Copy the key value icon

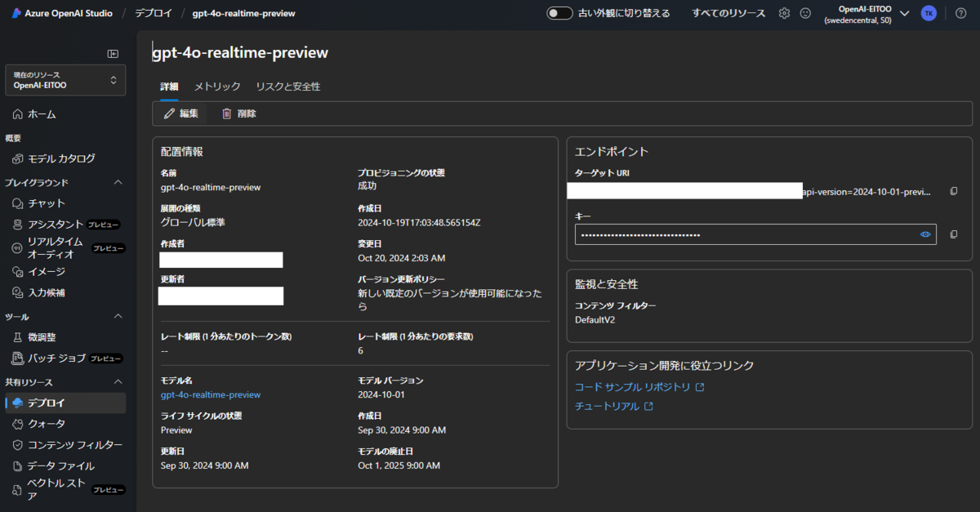953,234
